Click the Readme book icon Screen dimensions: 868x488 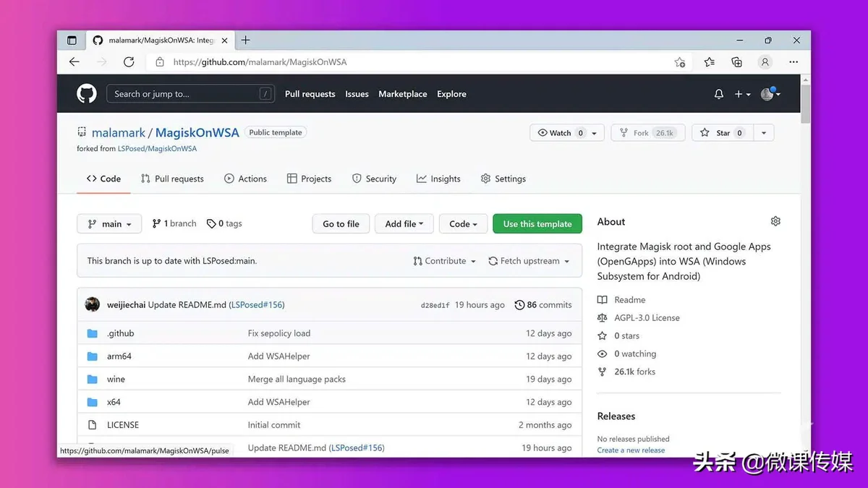coord(603,300)
